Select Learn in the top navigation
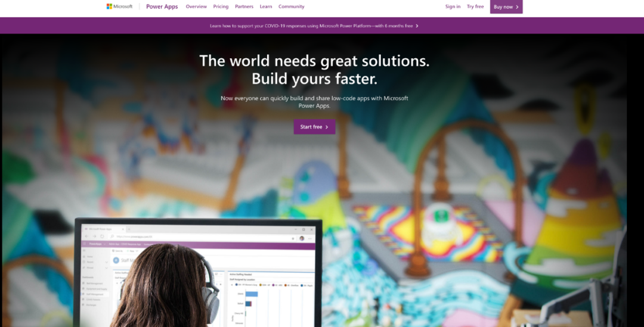This screenshot has height=327, width=644. 266,7
